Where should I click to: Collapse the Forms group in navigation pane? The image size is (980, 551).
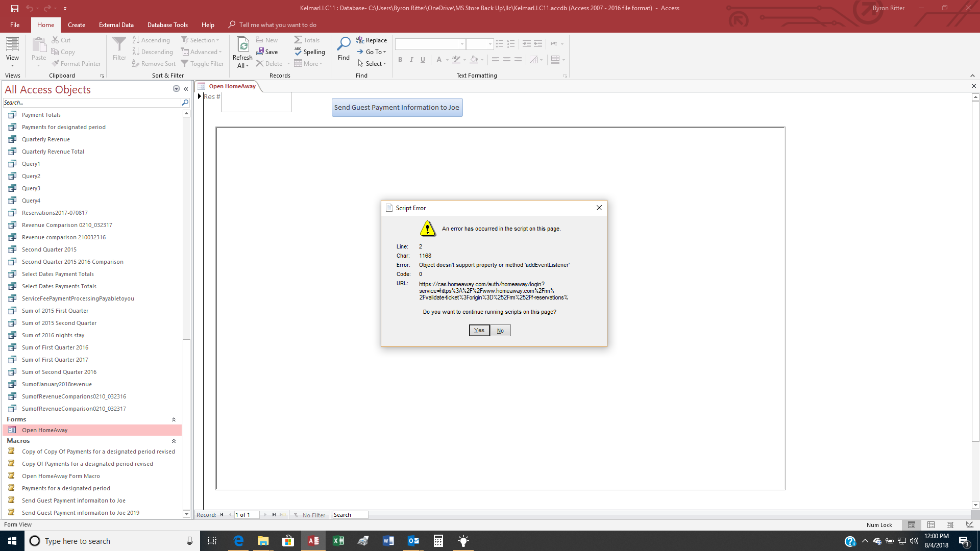[x=174, y=419]
